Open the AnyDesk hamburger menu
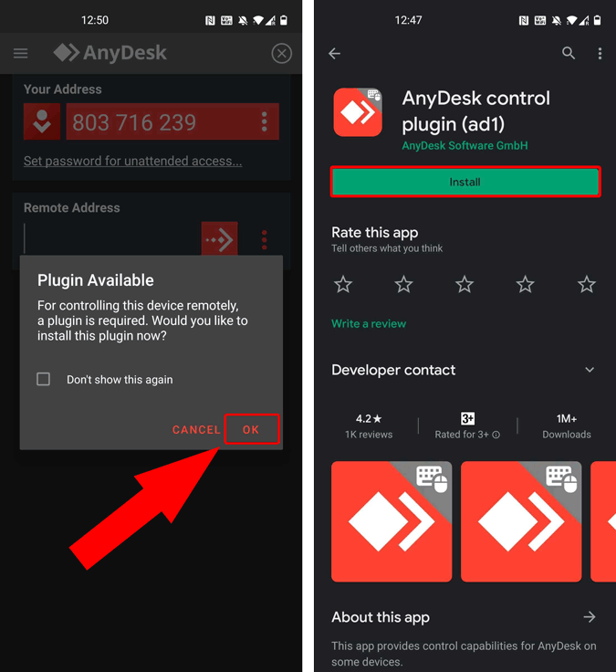The image size is (616, 672). 21,54
